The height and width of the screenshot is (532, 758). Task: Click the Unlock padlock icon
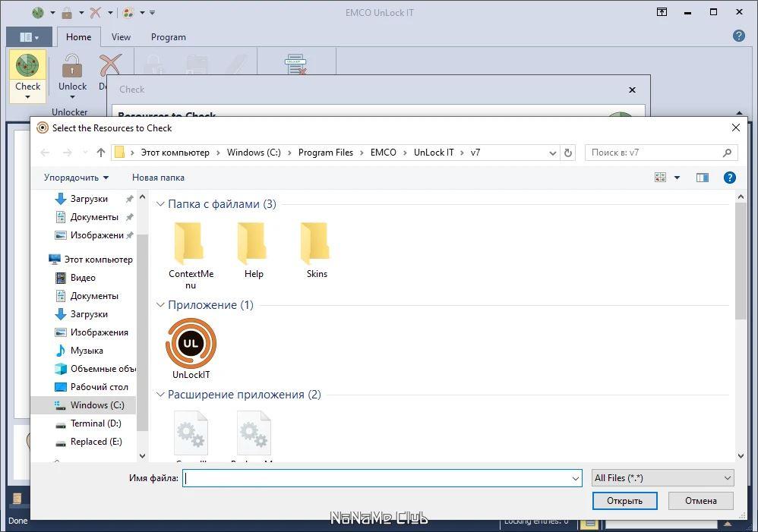(72, 66)
